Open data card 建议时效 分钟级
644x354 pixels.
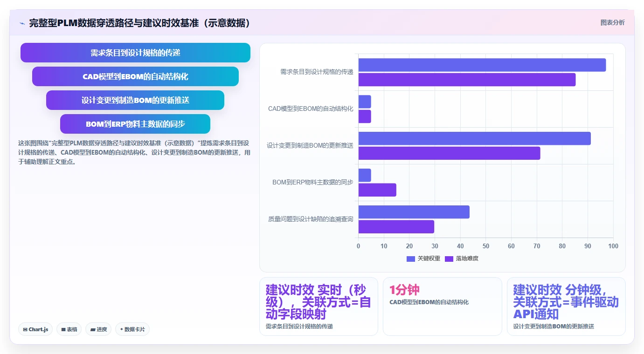point(566,306)
